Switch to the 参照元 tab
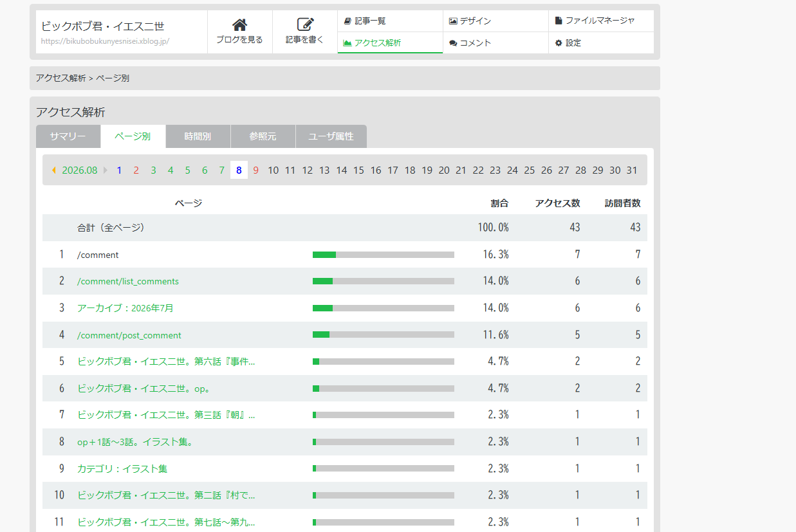Image resolution: width=796 pixels, height=532 pixels. pyautogui.click(x=263, y=136)
